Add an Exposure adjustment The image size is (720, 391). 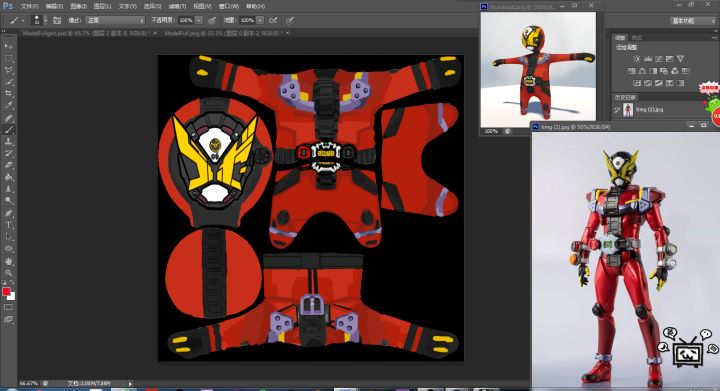(x=670, y=59)
